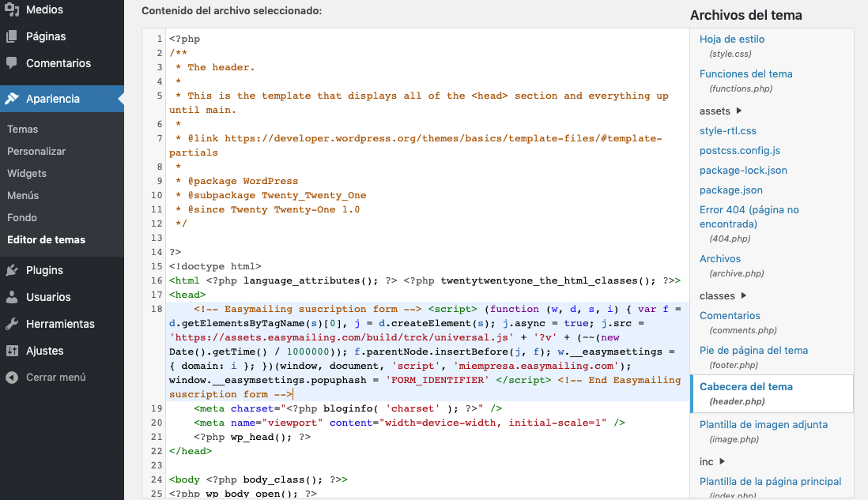Open Plantilla de imagen adjunta file

point(764,425)
